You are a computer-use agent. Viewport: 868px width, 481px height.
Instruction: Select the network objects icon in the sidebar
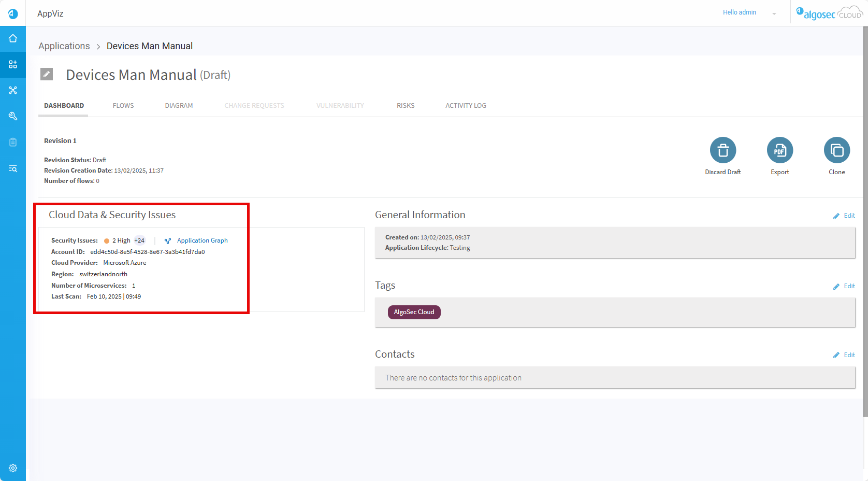(13, 90)
